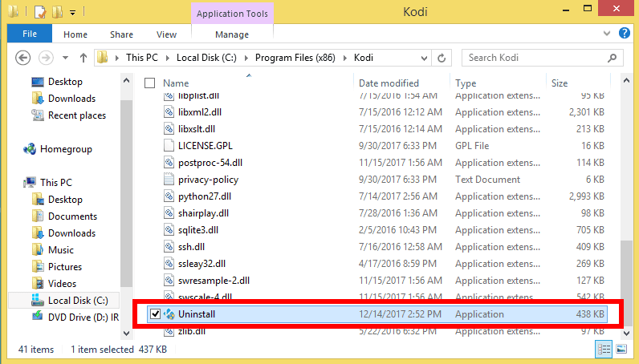Click the Properties icon in quick access toolbar

tap(40, 12)
